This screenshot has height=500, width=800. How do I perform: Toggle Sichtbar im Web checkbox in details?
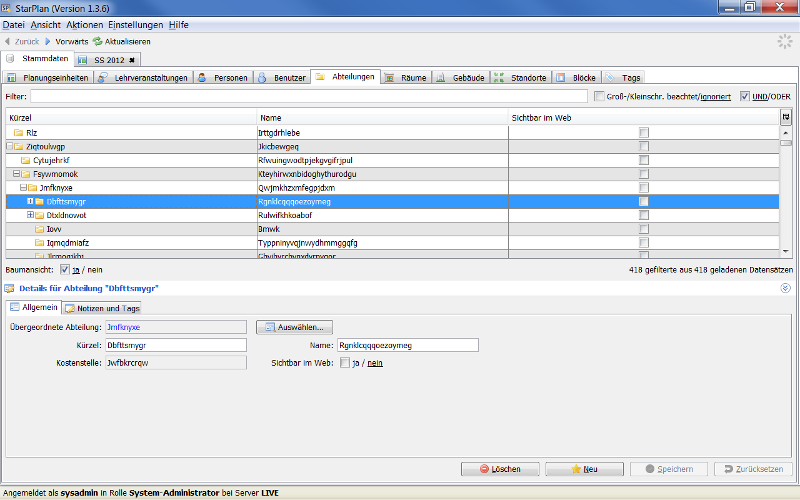(x=345, y=363)
